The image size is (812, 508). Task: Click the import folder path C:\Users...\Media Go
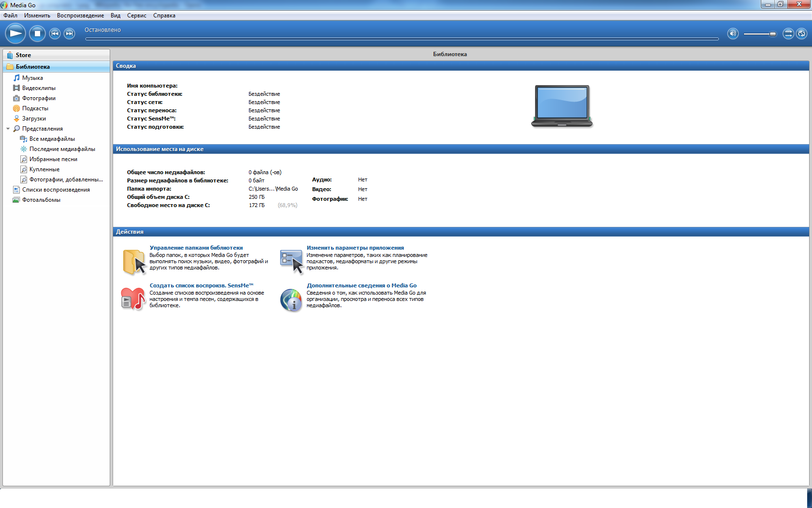(x=273, y=189)
